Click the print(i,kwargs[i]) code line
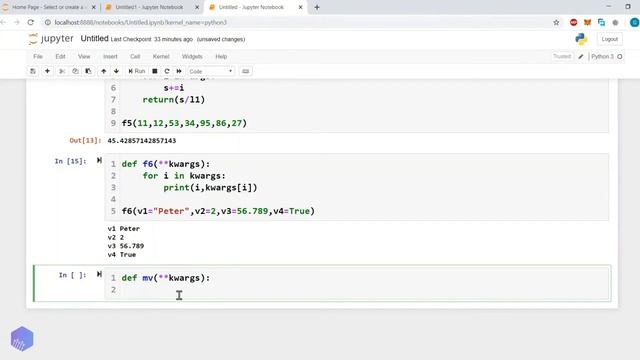Viewport: 640px width, 360px height. [210, 188]
